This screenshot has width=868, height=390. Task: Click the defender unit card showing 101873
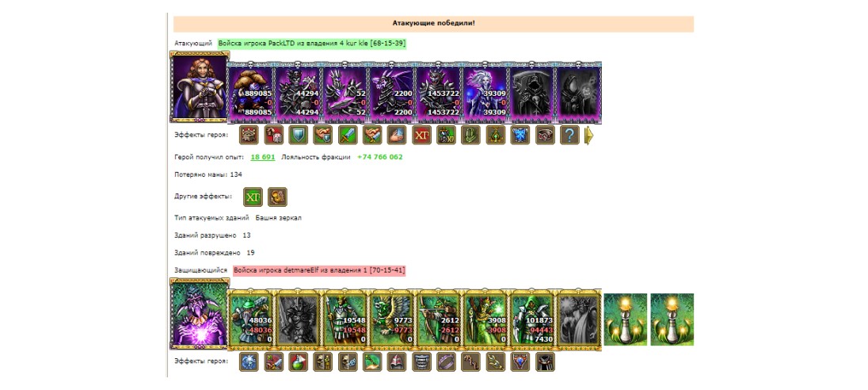point(532,319)
